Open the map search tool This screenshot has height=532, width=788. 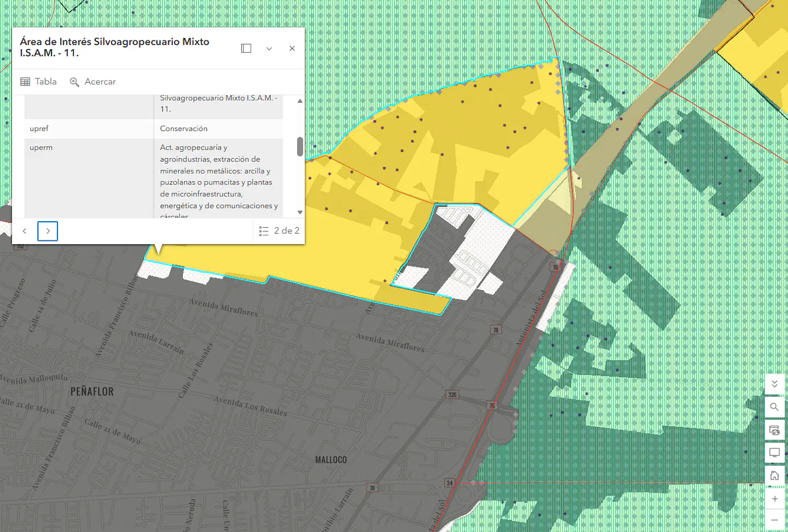coord(774,407)
